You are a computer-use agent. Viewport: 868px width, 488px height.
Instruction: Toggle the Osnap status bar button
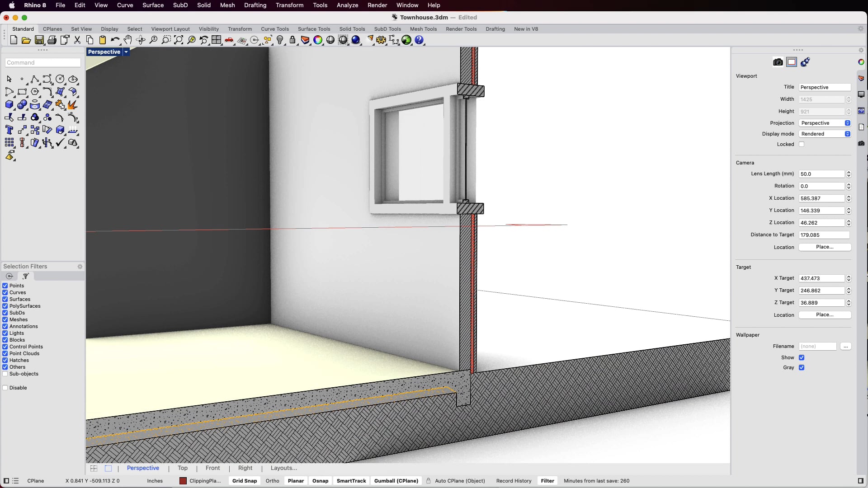tap(320, 481)
